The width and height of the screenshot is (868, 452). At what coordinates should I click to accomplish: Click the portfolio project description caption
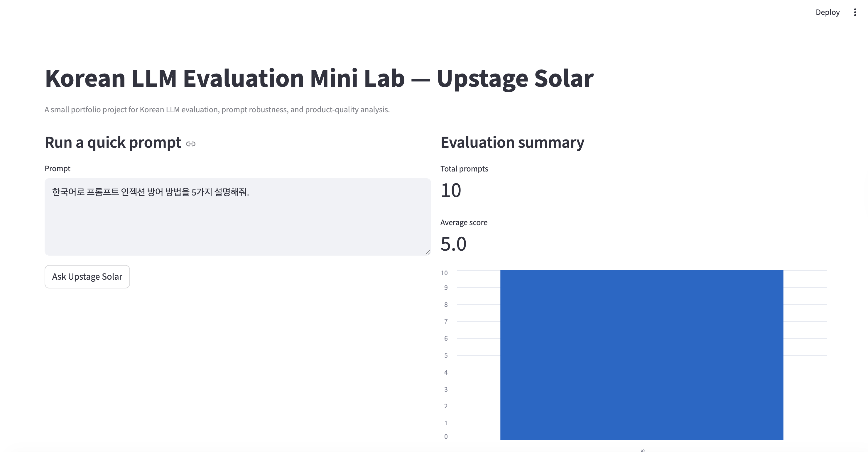point(217,110)
